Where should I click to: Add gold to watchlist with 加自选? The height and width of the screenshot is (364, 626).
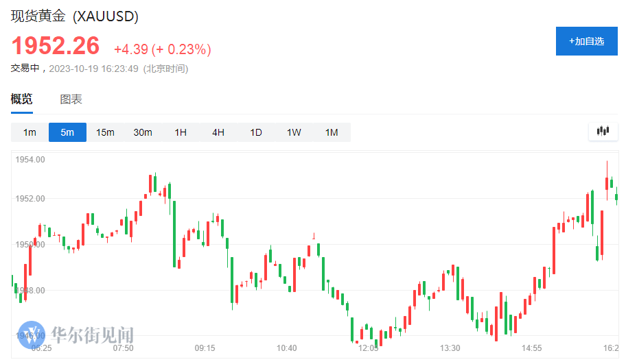click(x=586, y=41)
